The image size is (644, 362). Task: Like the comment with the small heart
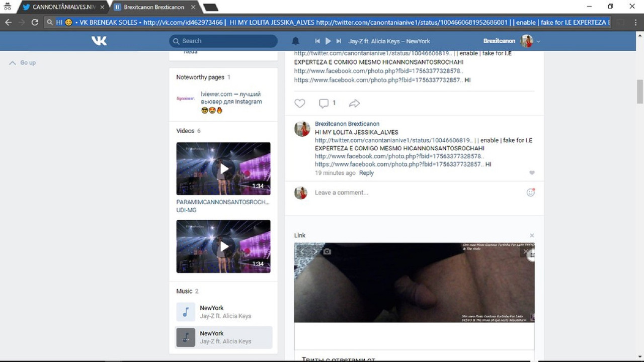[532, 173]
